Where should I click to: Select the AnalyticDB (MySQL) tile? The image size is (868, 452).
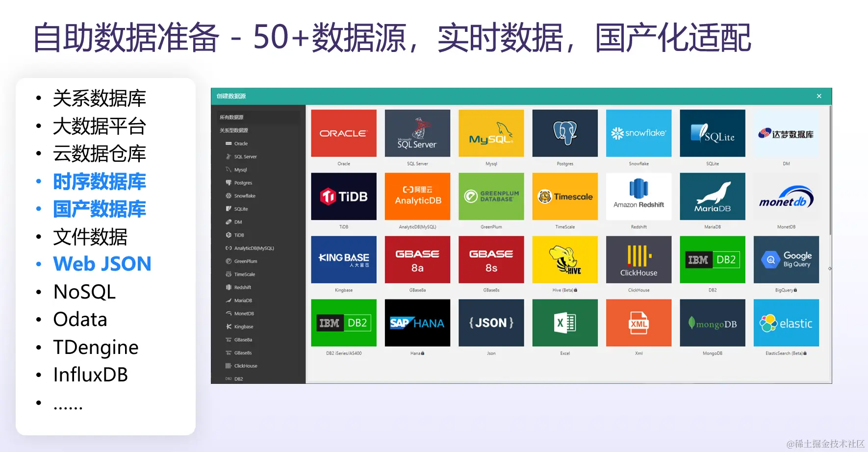pyautogui.click(x=417, y=197)
